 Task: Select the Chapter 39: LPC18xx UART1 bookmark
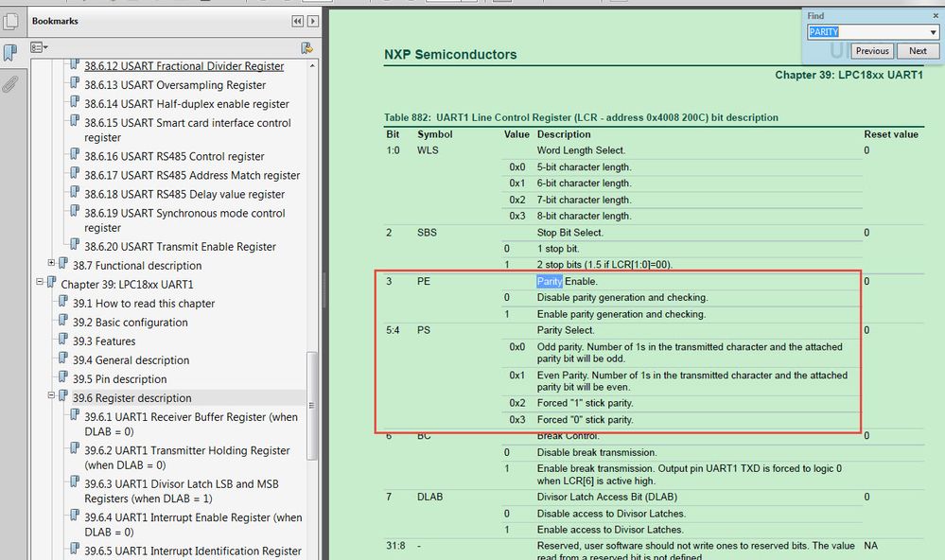click(127, 285)
